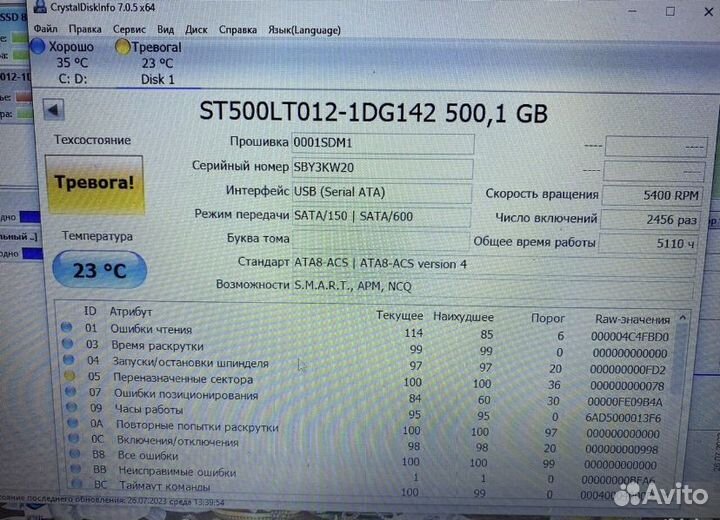720x520 pixels.
Task: Click the status icon for 01 Ошибки чтения
Action: [x=67, y=327]
